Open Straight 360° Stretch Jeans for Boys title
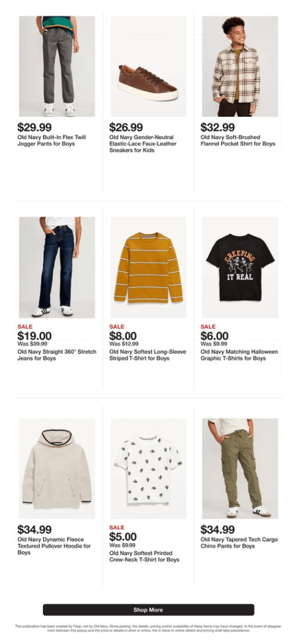The width and height of the screenshot is (293, 644). click(x=57, y=355)
